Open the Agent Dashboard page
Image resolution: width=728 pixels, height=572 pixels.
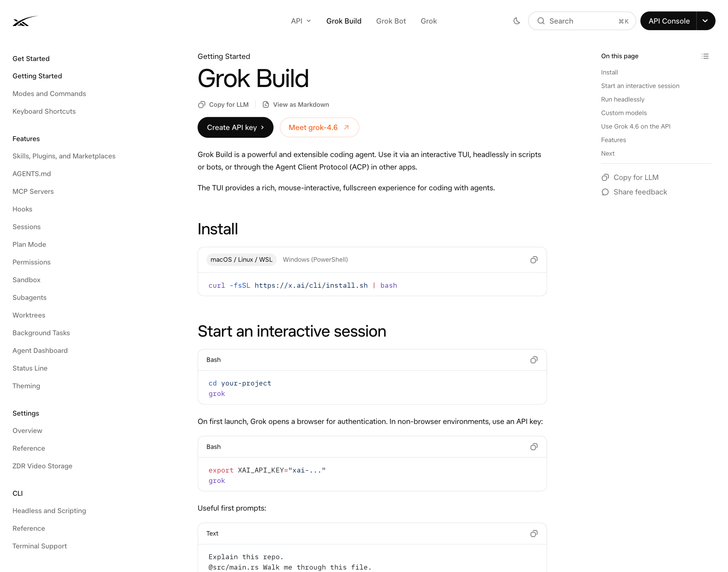pos(40,350)
